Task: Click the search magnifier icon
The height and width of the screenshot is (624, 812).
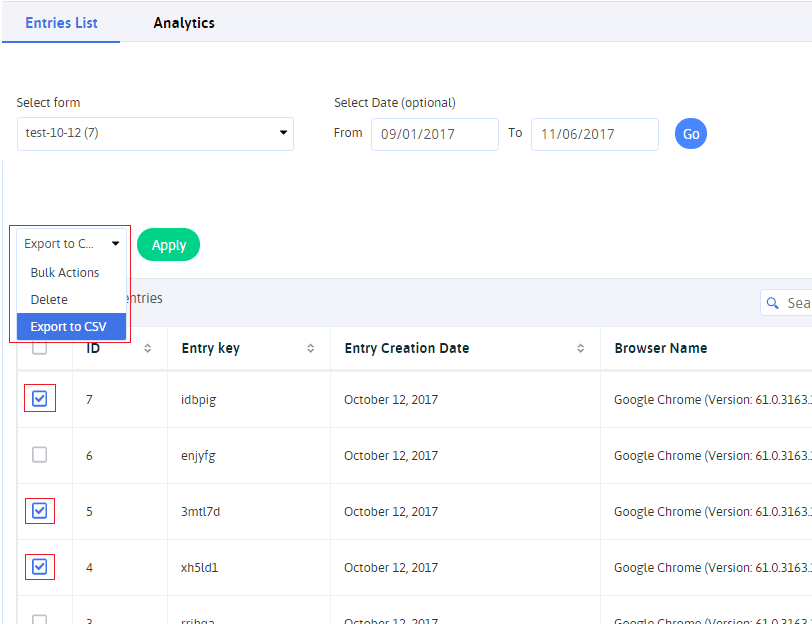Action: coord(773,303)
